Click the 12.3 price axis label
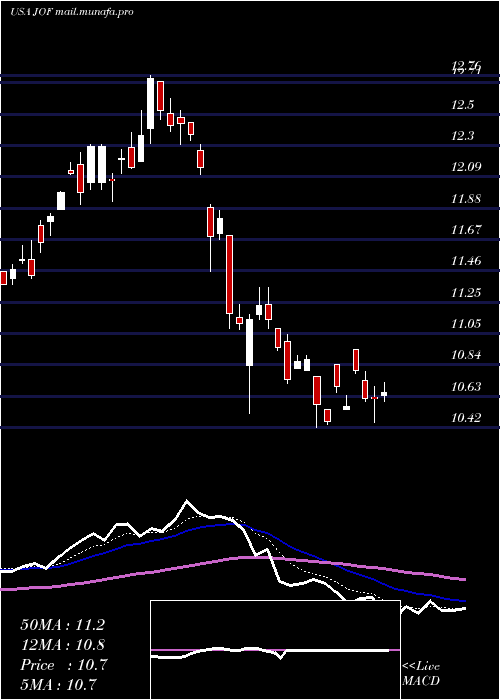Image resolution: width=500 pixels, height=700 pixels. [462, 136]
